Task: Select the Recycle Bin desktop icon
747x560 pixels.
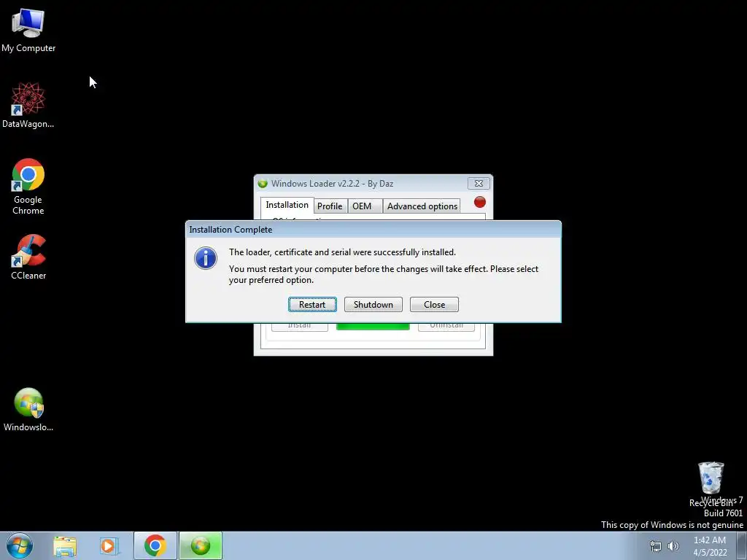Action: pos(711,484)
